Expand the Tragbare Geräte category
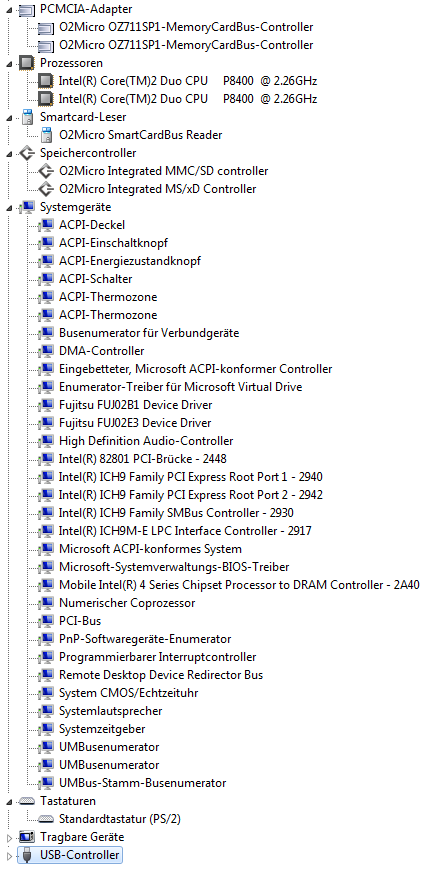The height and width of the screenshot is (874, 441). pos(9,837)
